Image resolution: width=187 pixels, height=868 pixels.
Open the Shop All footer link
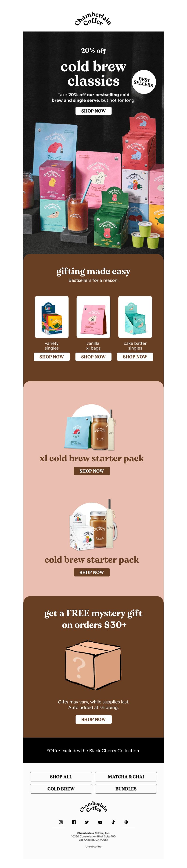(61, 776)
